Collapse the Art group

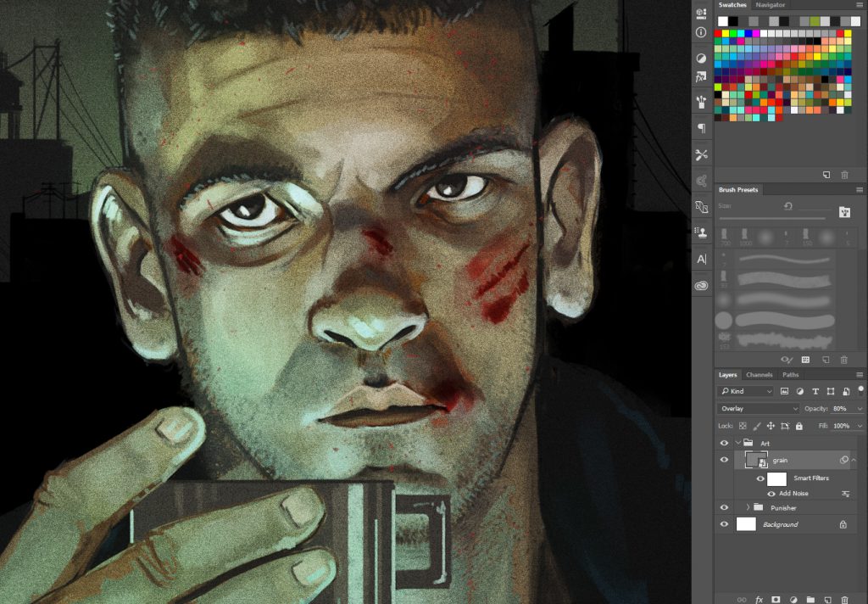(x=737, y=442)
